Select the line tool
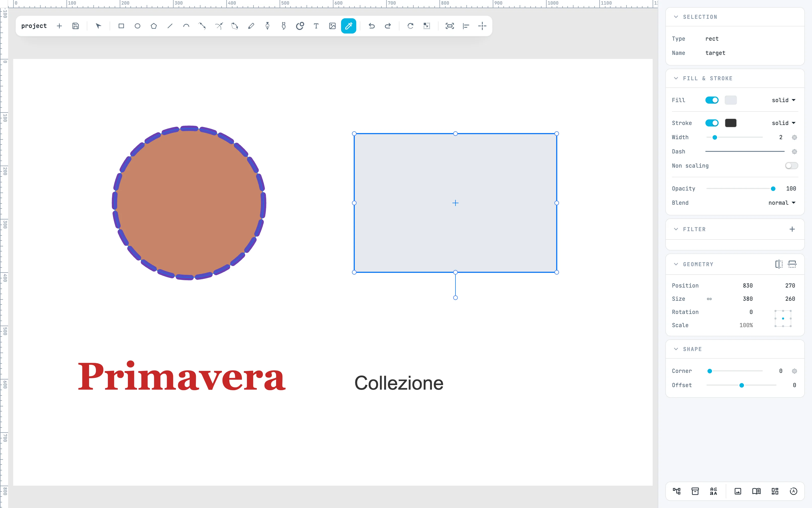 170,26
